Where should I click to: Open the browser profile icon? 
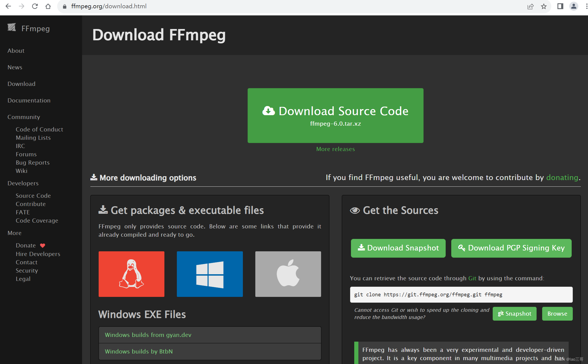574,6
